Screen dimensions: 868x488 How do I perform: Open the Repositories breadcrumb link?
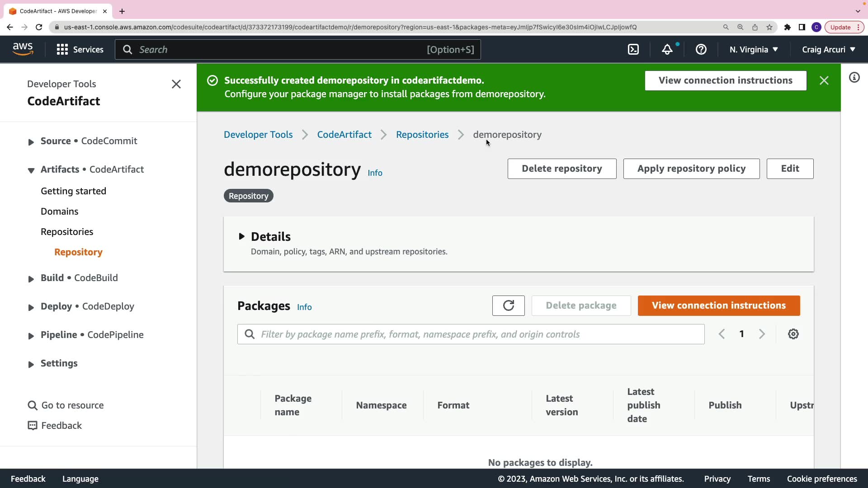422,135
